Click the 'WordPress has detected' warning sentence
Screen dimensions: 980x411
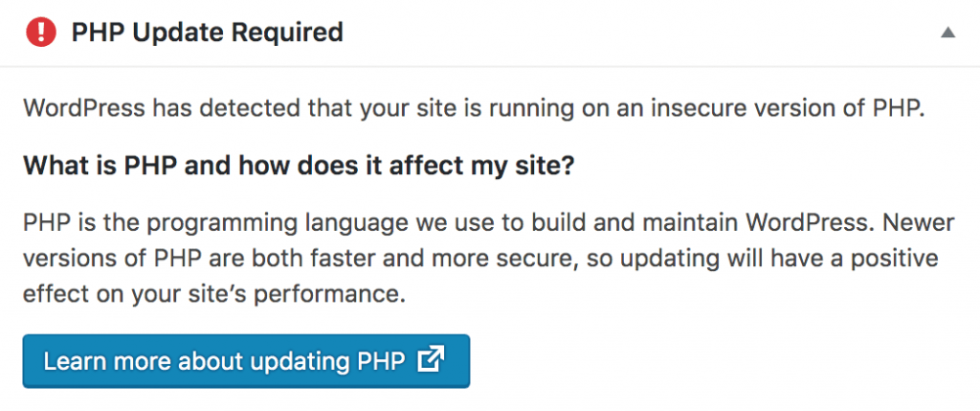coord(474,107)
